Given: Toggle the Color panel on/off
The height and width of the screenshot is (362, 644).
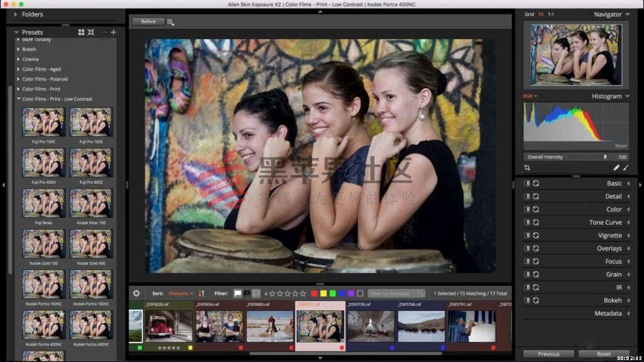Looking at the screenshot, I should click(527, 210).
